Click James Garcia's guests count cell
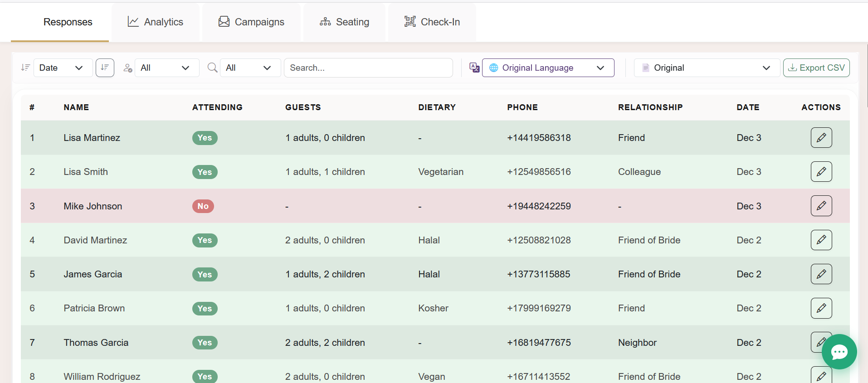 coord(325,274)
